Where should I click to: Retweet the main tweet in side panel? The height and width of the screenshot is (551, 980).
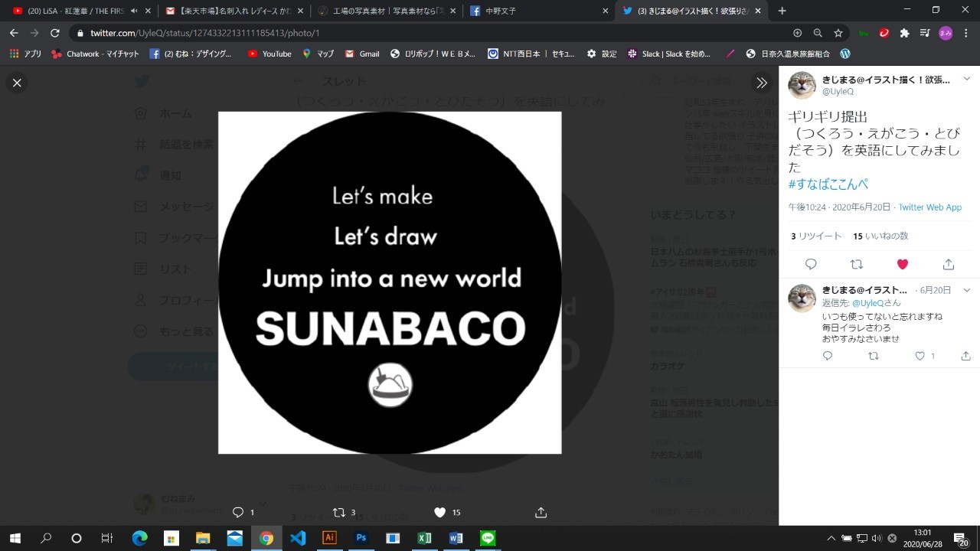pos(857,264)
